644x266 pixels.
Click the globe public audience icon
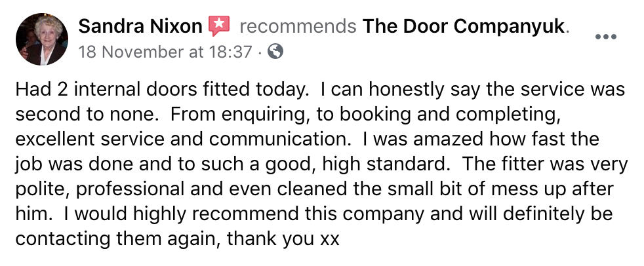(276, 52)
